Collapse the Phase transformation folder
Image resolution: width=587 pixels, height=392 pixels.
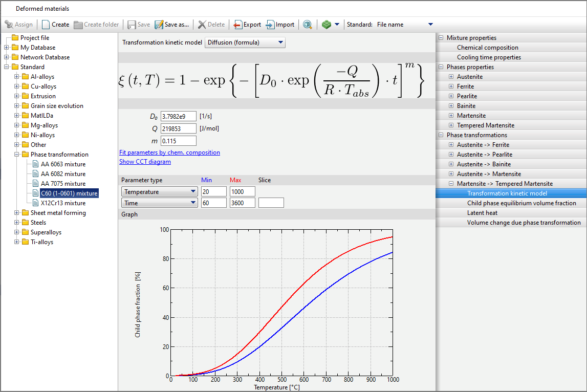click(17, 155)
